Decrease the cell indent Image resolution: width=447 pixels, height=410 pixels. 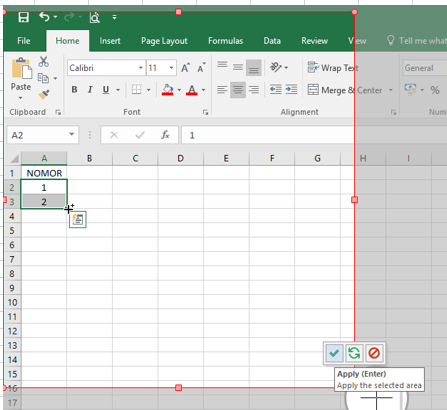point(276,89)
